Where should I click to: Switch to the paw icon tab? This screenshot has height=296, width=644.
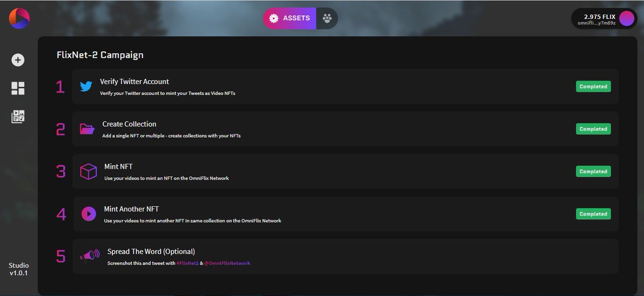tap(327, 18)
